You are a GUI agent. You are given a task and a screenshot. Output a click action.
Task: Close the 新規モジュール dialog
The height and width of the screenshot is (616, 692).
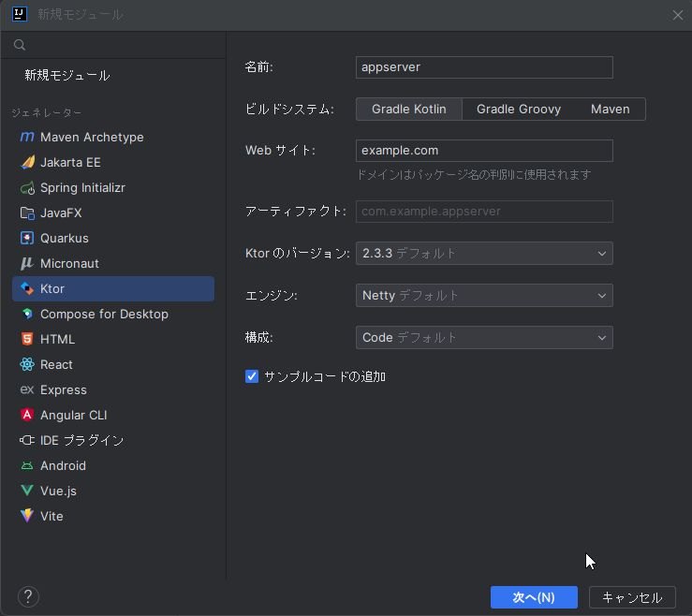(678, 15)
